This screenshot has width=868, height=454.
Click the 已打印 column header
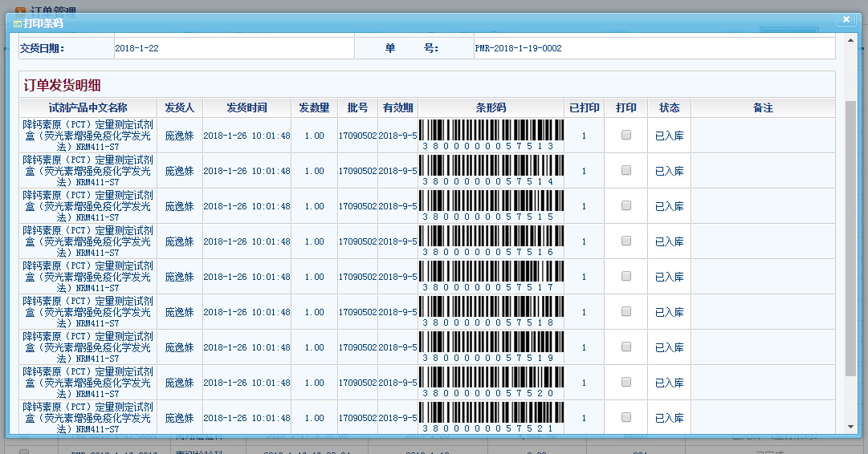coord(585,107)
